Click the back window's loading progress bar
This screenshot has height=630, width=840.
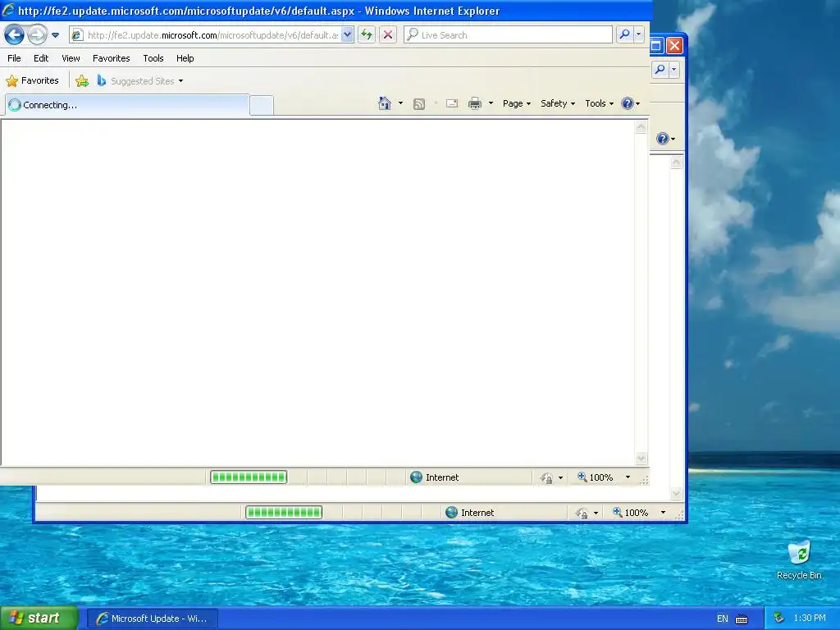pos(284,513)
